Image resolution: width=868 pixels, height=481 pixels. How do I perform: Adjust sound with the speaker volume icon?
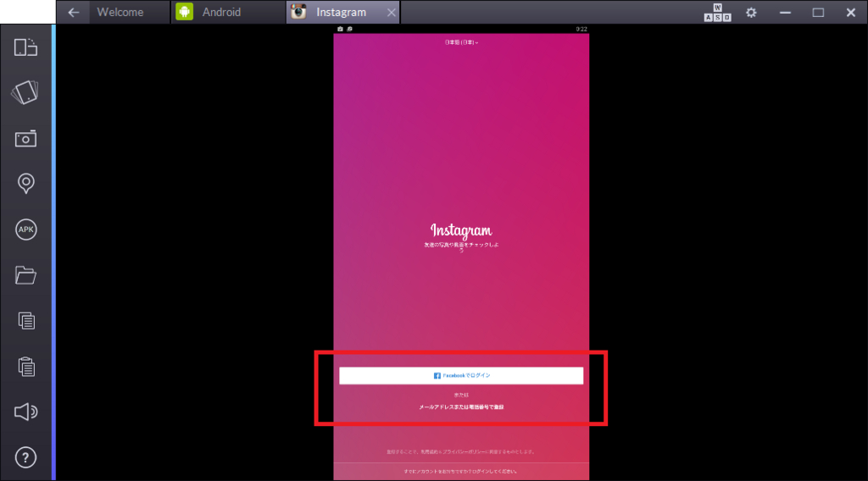click(25, 412)
